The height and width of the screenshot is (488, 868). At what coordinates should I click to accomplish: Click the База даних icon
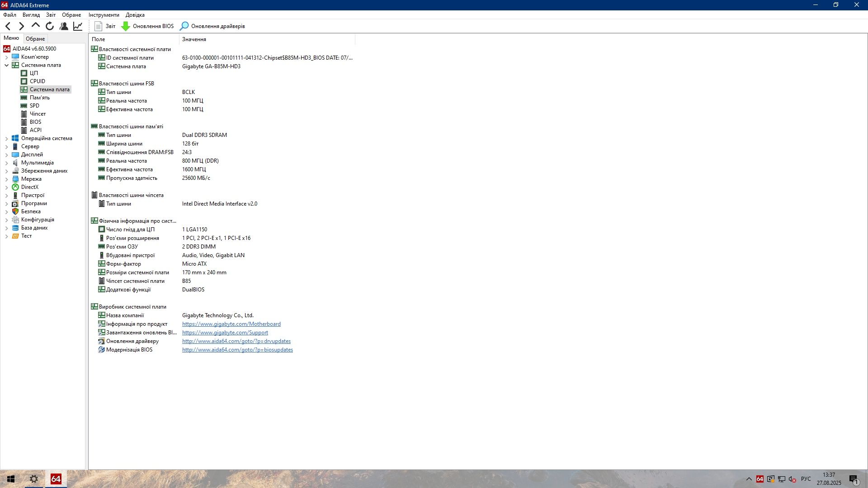pos(15,228)
